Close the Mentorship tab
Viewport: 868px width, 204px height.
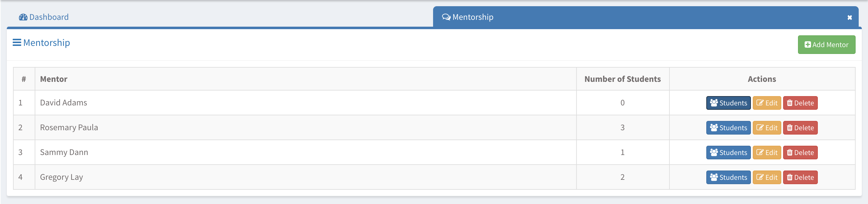coord(849,18)
